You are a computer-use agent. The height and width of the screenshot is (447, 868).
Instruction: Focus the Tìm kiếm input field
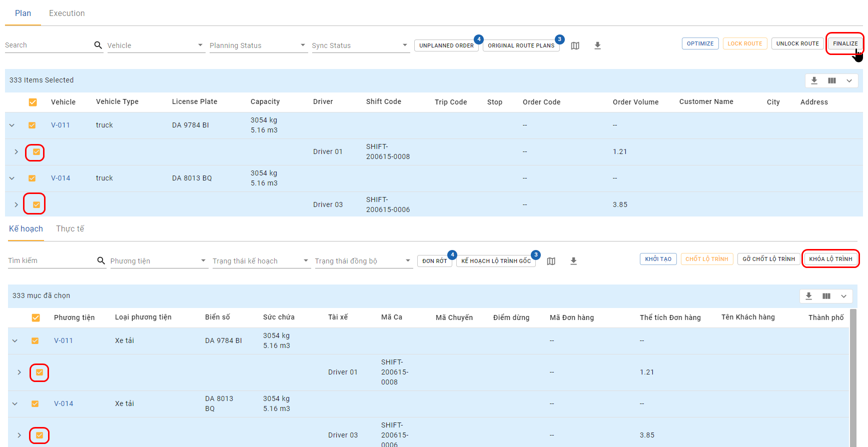[x=51, y=260]
